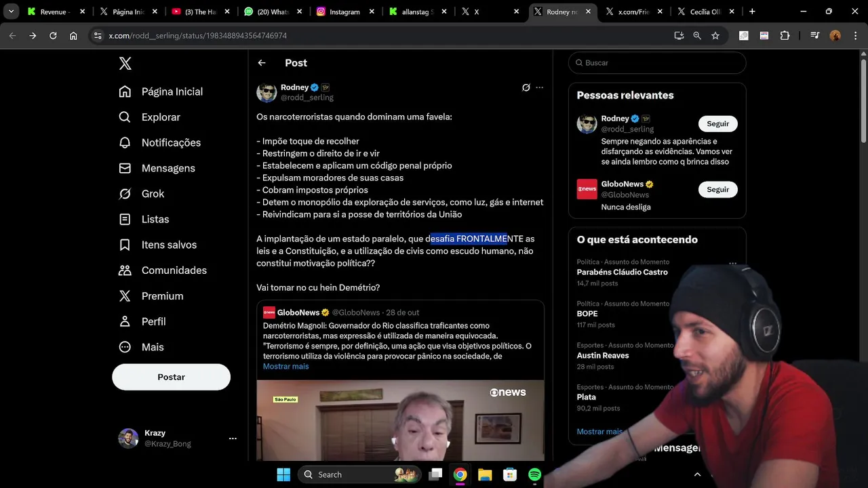This screenshot has width=868, height=488.
Task: Open site info icon in address bar
Action: 98,35
